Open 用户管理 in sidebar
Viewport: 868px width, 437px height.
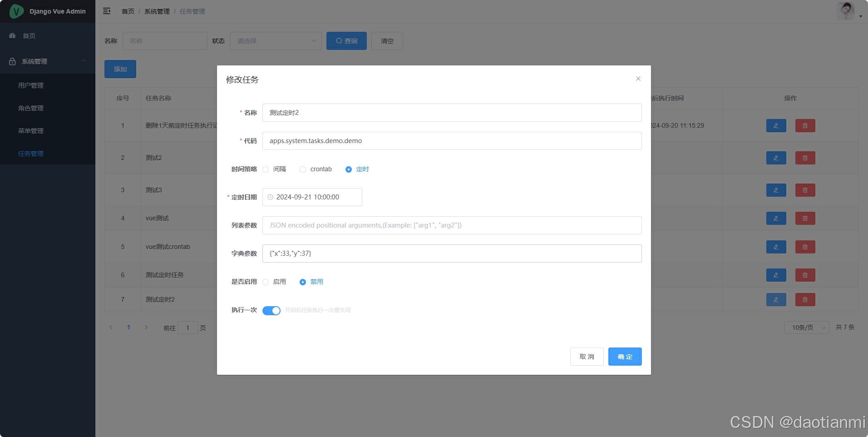coord(48,85)
